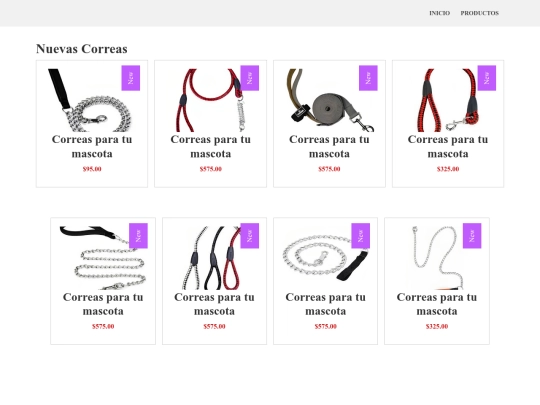This screenshot has height=405, width=540.
Task: Click the New badge on the gray leash card
Action: click(x=368, y=78)
